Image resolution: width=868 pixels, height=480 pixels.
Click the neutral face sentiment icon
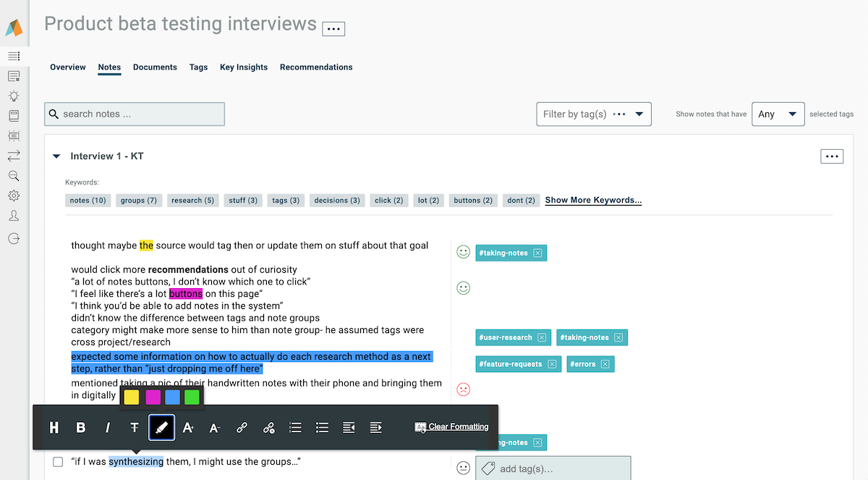click(464, 468)
